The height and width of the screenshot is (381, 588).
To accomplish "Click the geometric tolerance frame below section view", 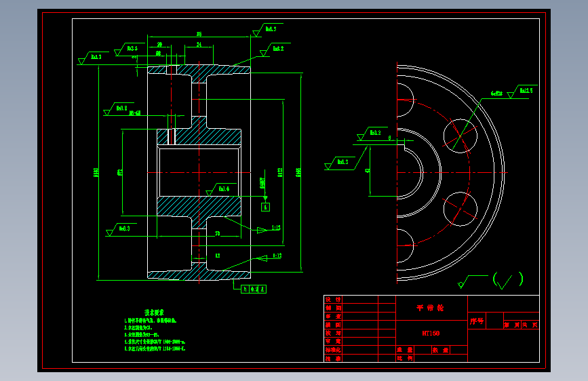I will pos(254,289).
